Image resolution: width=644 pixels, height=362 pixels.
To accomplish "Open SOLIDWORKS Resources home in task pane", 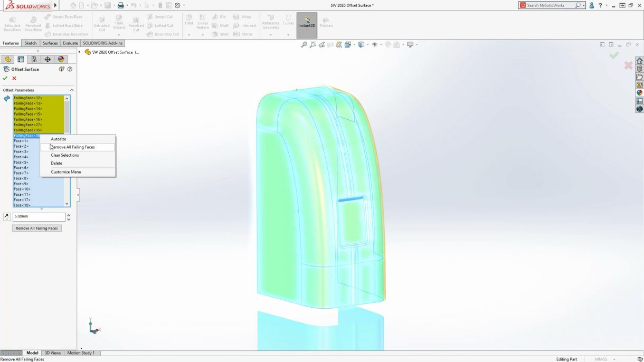I will [x=639, y=61].
